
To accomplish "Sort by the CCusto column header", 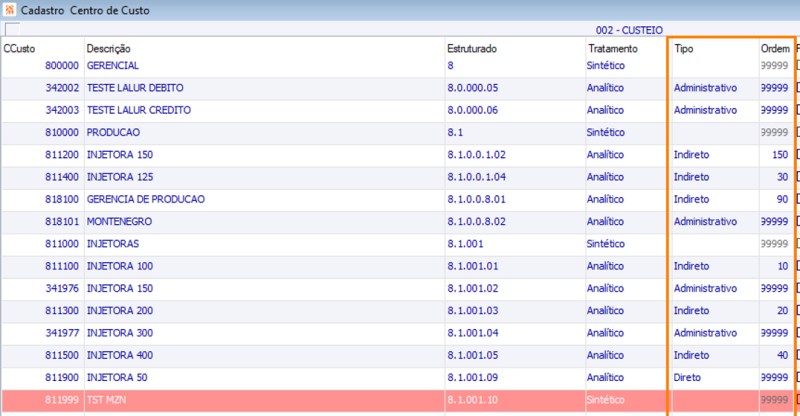I will (19, 49).
